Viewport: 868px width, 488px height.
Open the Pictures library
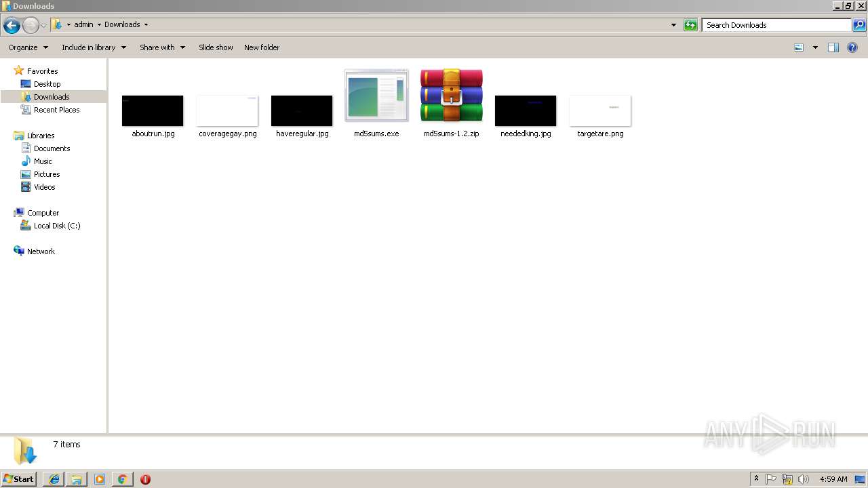tap(47, 174)
